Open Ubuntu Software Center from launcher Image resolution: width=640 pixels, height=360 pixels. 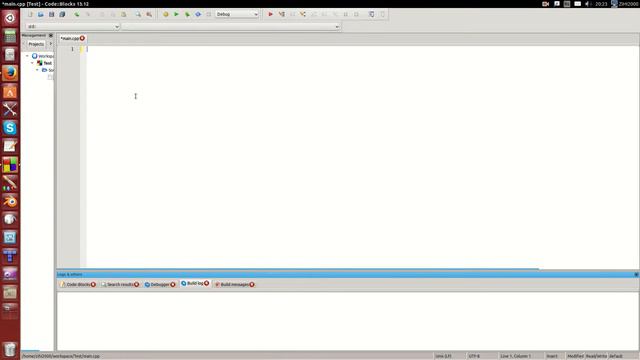(10, 92)
